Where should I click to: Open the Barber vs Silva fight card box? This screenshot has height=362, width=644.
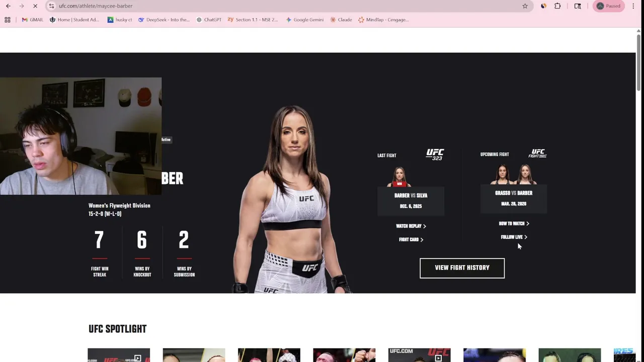point(411,201)
